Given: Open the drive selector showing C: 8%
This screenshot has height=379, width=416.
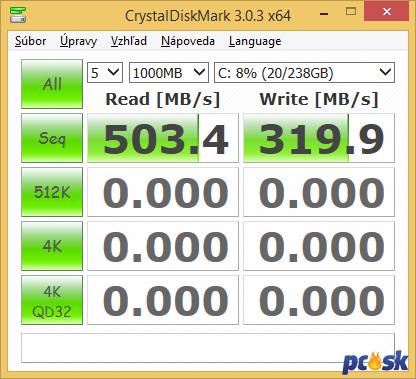Looking at the screenshot, I should click(x=304, y=72).
